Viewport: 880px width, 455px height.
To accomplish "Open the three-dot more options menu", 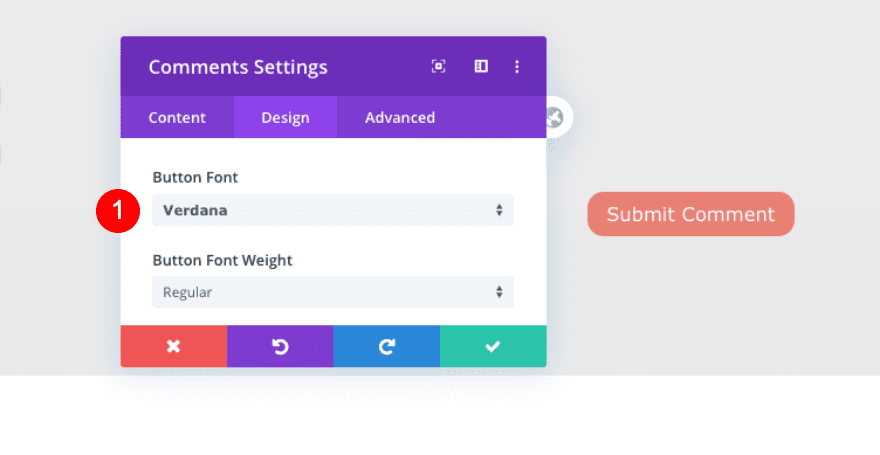I will (517, 67).
